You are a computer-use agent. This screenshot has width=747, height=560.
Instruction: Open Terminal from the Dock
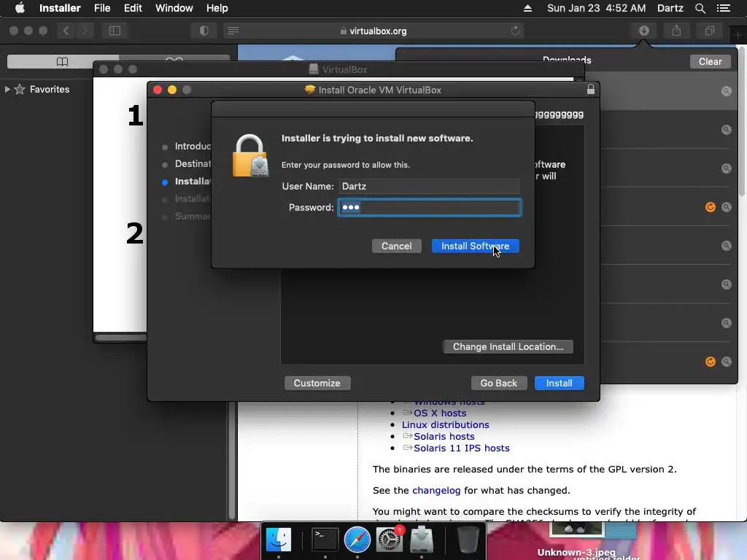pyautogui.click(x=325, y=540)
